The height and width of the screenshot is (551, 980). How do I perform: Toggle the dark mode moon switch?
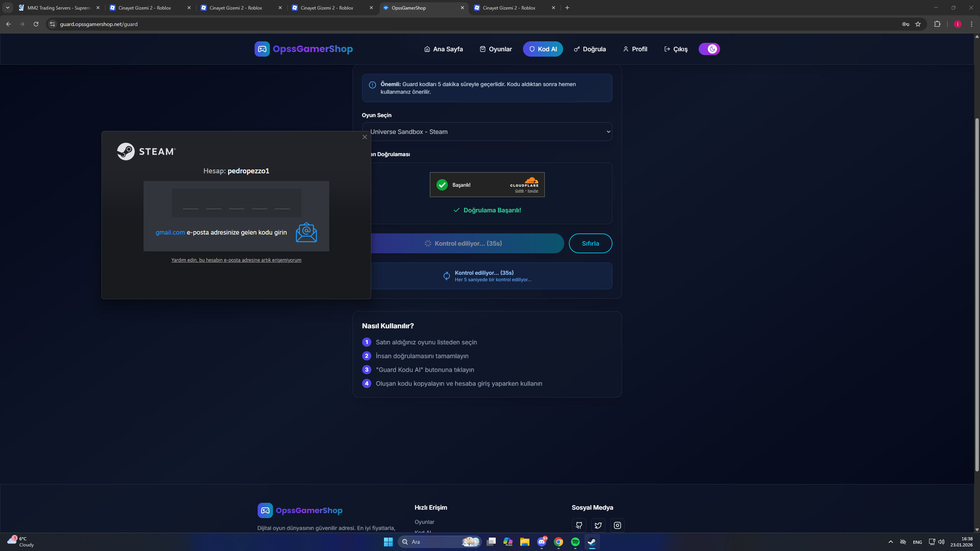point(709,49)
